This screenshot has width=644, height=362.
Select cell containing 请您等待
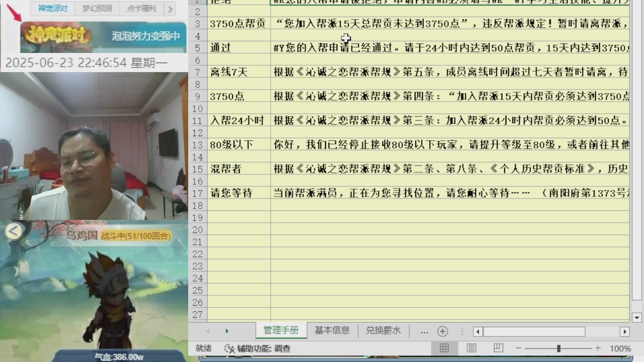239,193
